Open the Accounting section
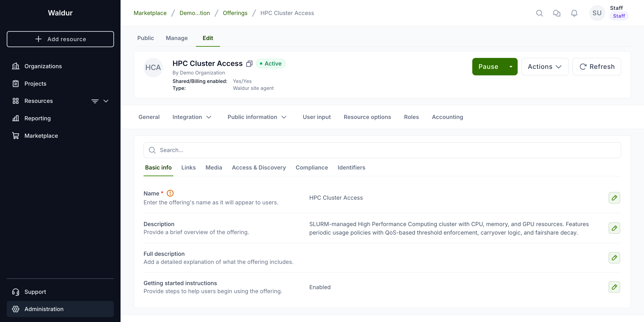 447,117
